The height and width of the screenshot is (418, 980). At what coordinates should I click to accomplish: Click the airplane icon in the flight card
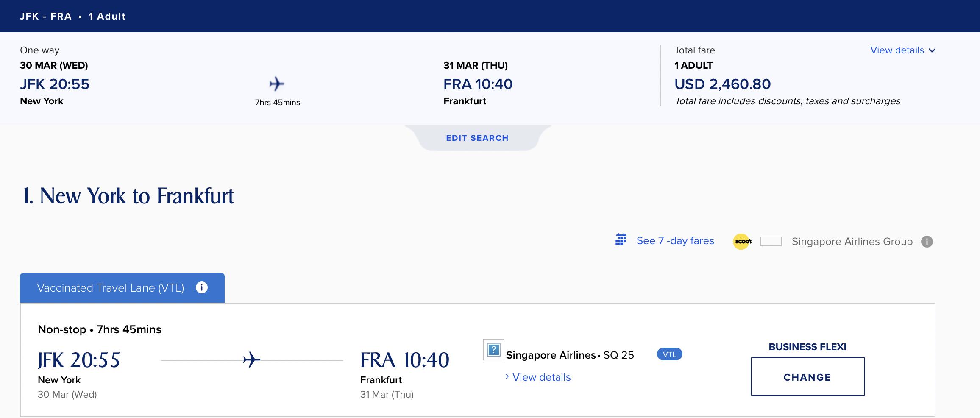pyautogui.click(x=251, y=360)
